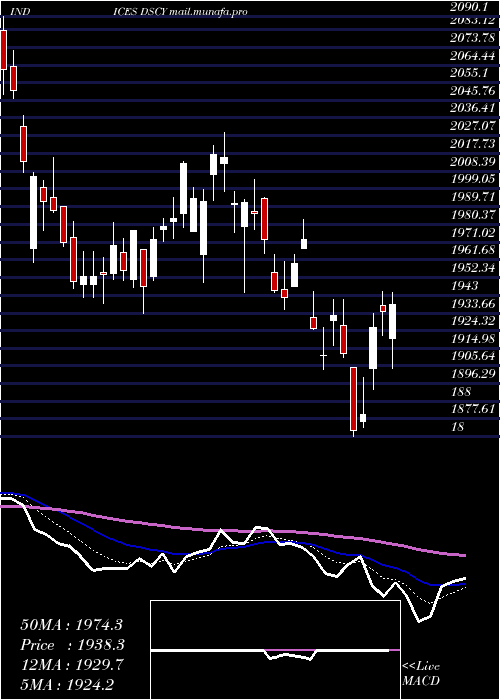Click the 1980.37 price axis label

click(x=472, y=215)
